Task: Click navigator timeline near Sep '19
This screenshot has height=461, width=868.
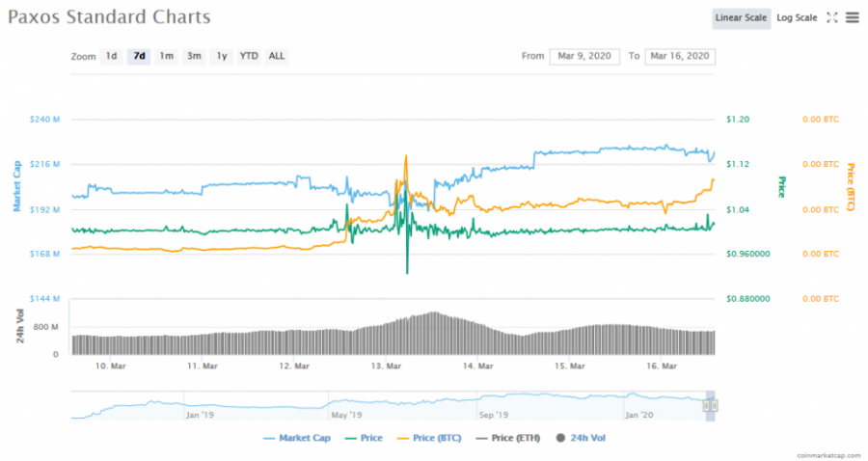Action: [494, 415]
